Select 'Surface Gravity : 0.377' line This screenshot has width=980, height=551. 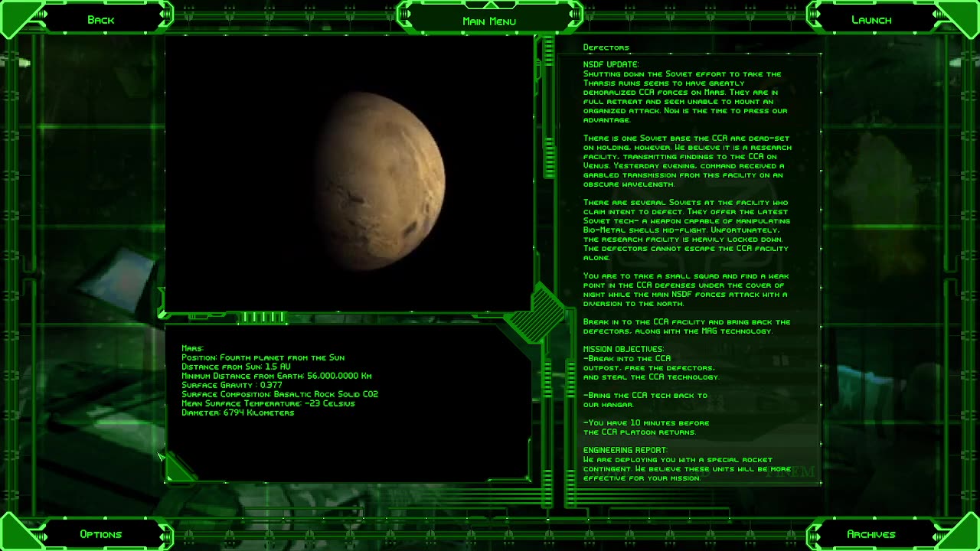click(x=232, y=385)
